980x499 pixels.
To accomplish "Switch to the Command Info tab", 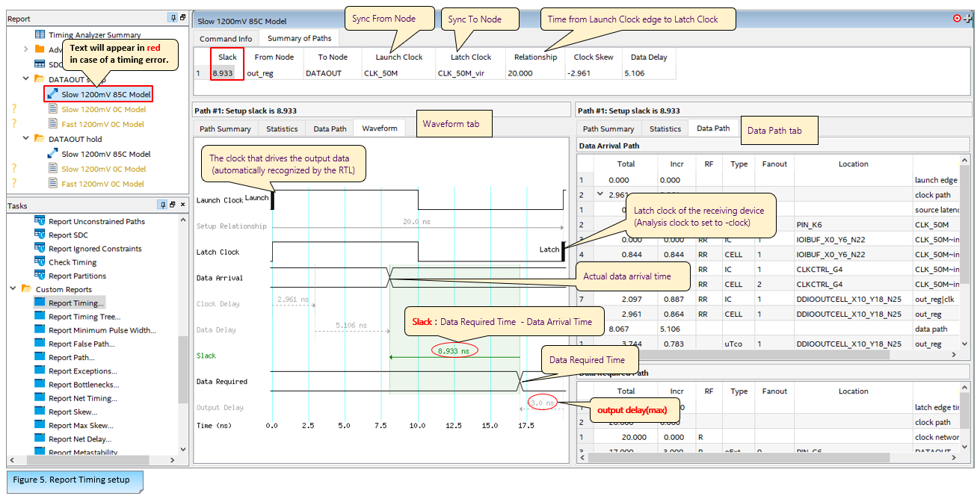I will [x=225, y=39].
